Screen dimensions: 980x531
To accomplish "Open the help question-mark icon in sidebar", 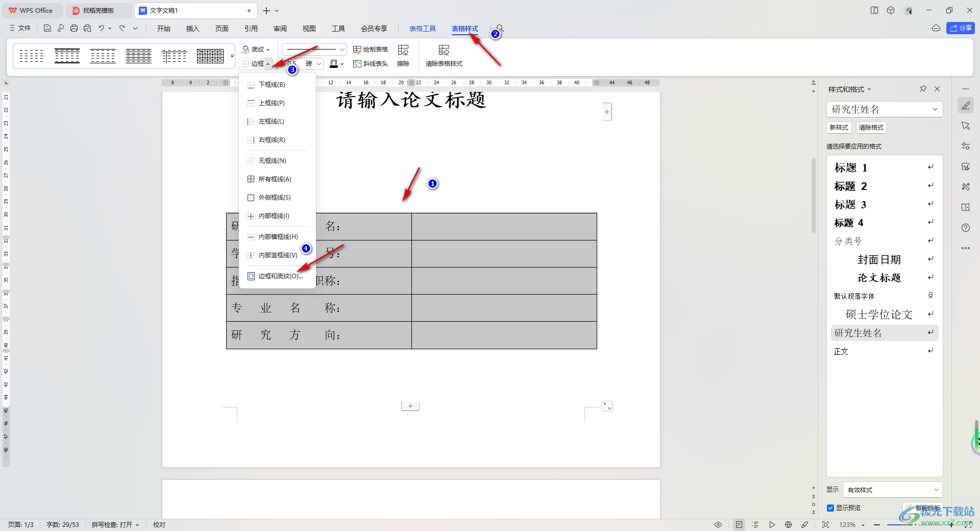I will coord(966,228).
